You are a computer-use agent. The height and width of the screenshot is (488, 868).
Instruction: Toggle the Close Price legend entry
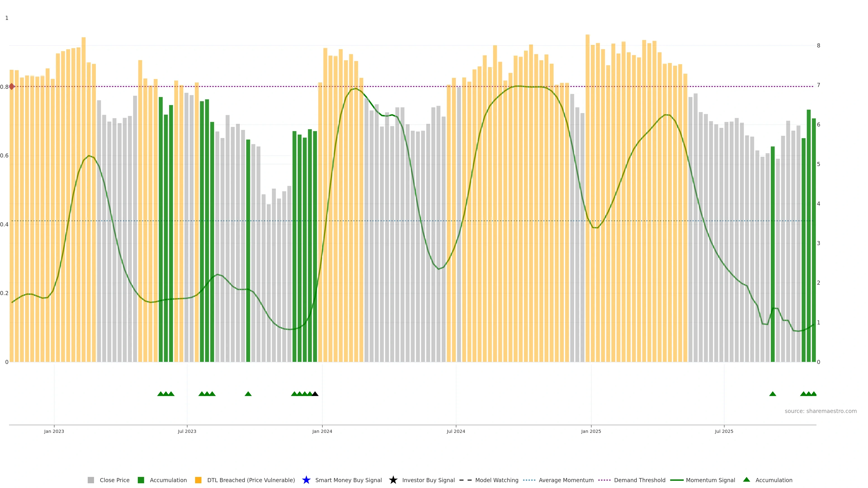pyautogui.click(x=114, y=480)
